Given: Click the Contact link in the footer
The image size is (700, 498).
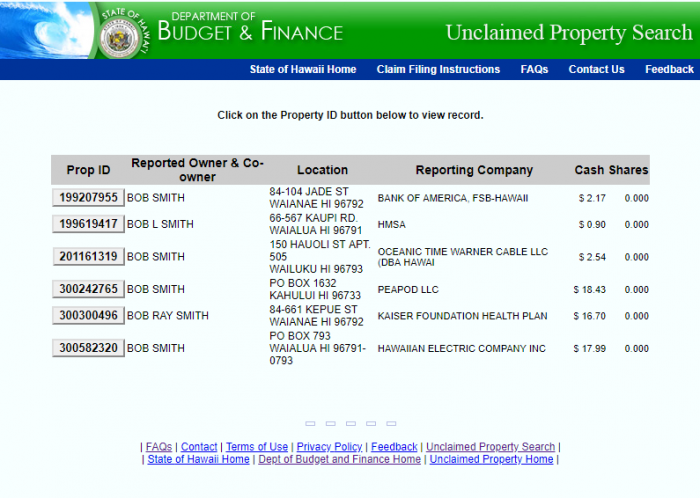Looking at the screenshot, I should 199,447.
